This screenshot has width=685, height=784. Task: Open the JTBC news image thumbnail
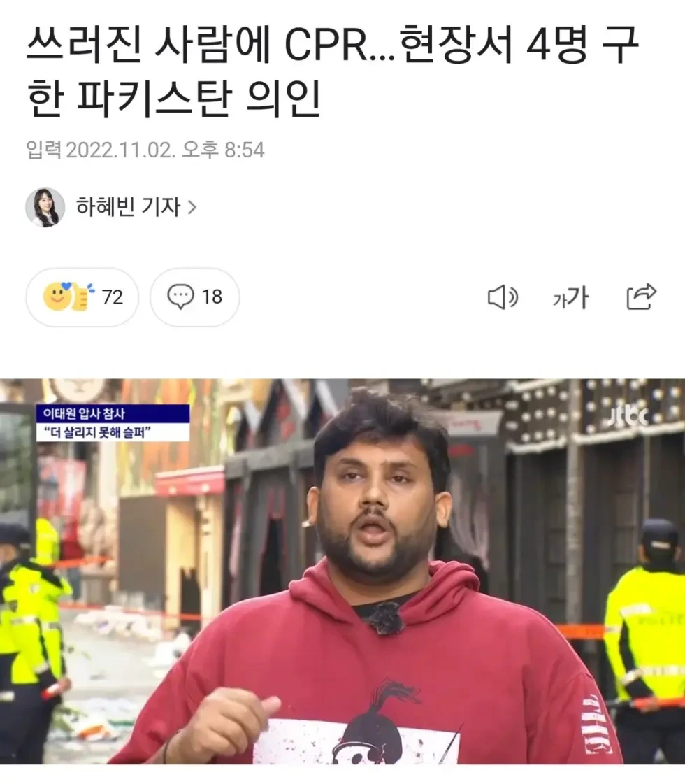pos(342,571)
